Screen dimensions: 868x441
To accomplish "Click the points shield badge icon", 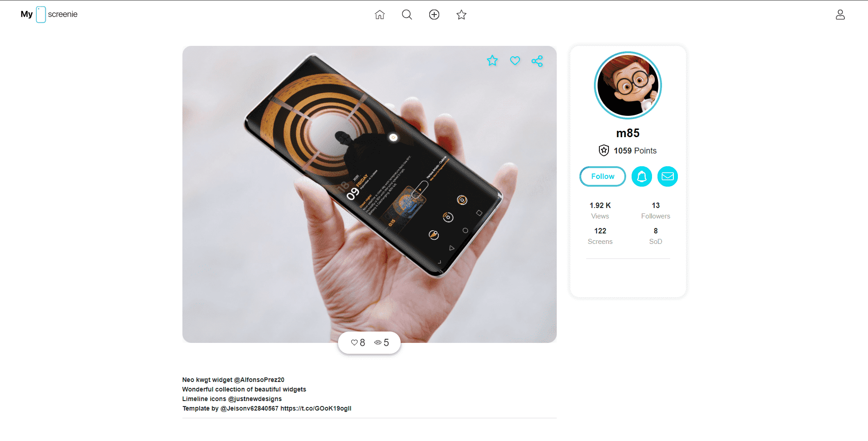I will point(604,150).
